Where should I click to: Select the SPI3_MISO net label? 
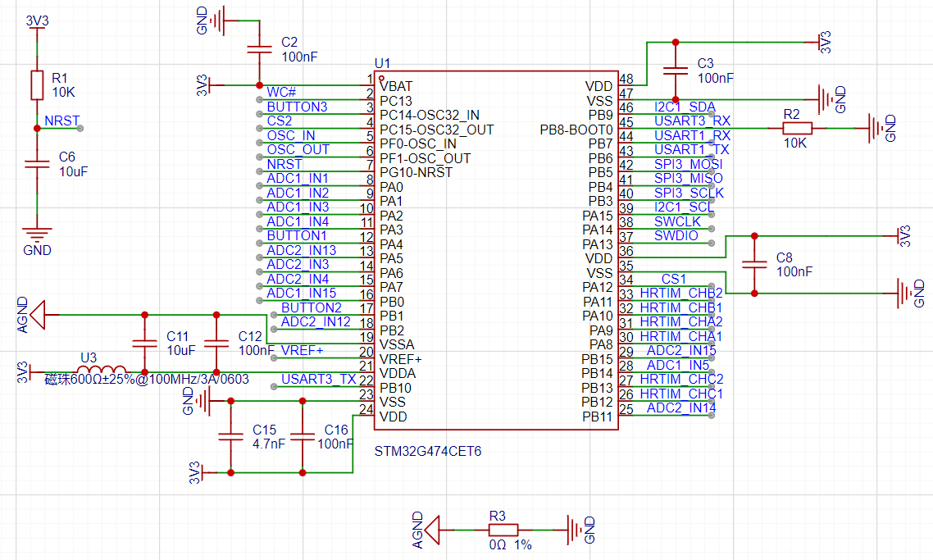[689, 179]
